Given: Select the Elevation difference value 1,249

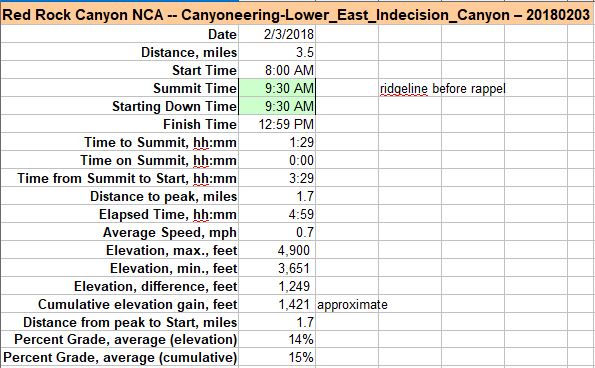Looking at the screenshot, I should tap(277, 286).
